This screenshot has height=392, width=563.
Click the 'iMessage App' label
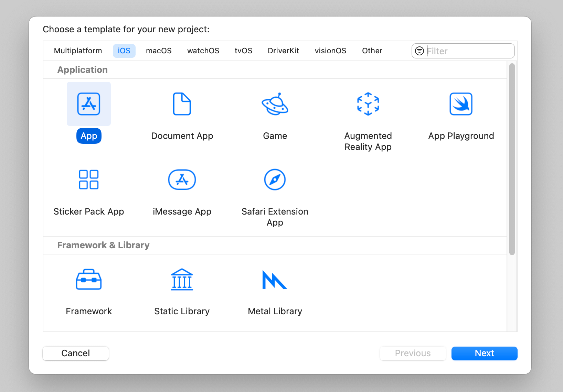[x=182, y=212]
